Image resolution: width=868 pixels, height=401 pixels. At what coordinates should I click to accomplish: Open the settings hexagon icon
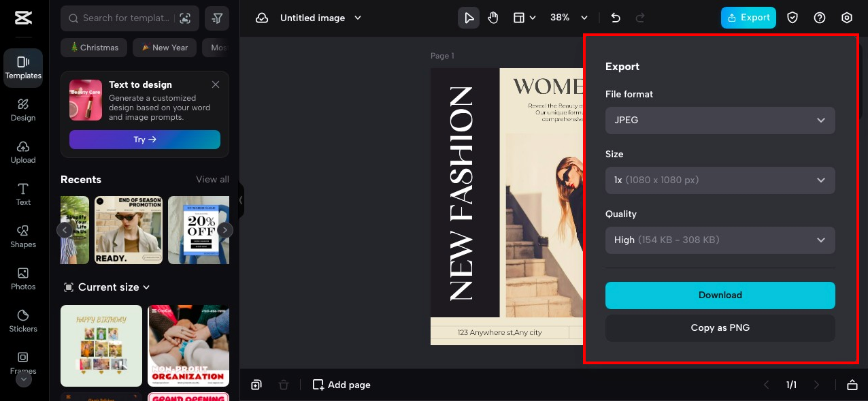(x=847, y=18)
